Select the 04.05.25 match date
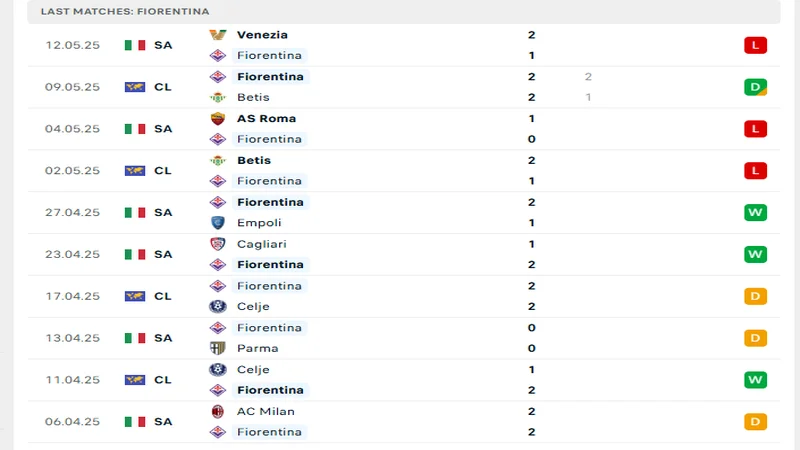This screenshot has height=450, width=800. coord(72,129)
